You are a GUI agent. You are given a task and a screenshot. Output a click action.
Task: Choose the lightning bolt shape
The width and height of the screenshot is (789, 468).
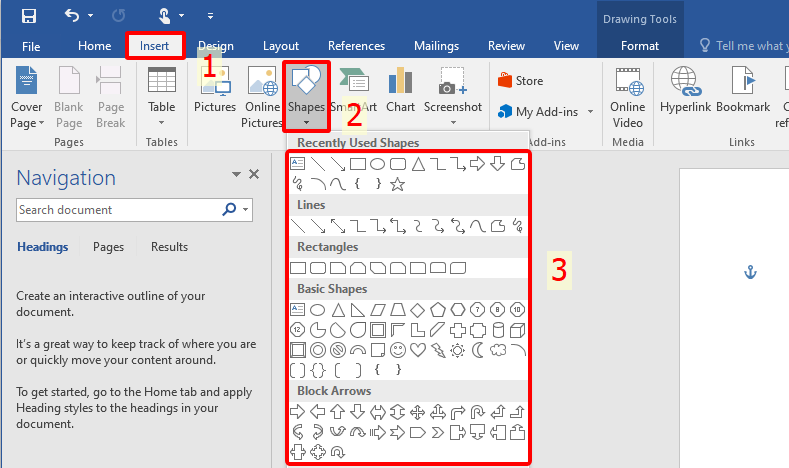[438, 350]
